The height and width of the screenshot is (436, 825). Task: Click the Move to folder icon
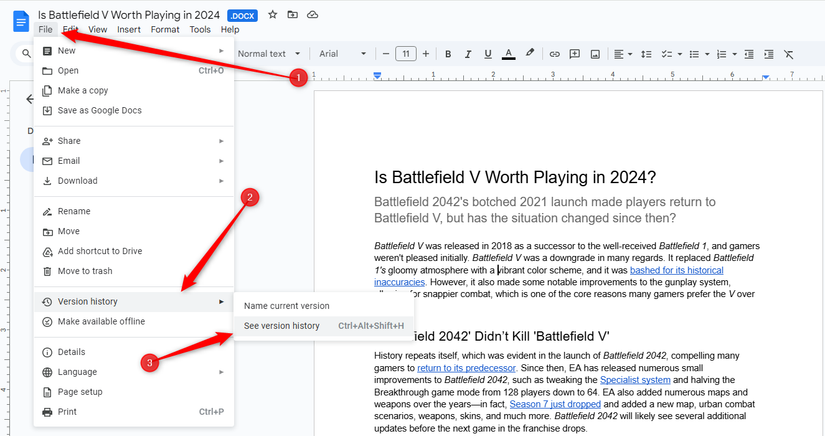coord(293,15)
